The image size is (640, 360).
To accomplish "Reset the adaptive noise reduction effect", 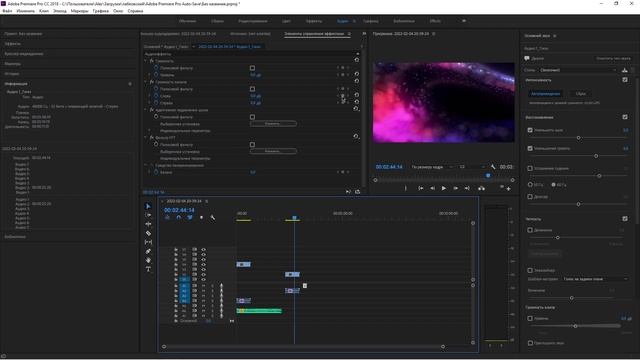I will click(x=356, y=109).
